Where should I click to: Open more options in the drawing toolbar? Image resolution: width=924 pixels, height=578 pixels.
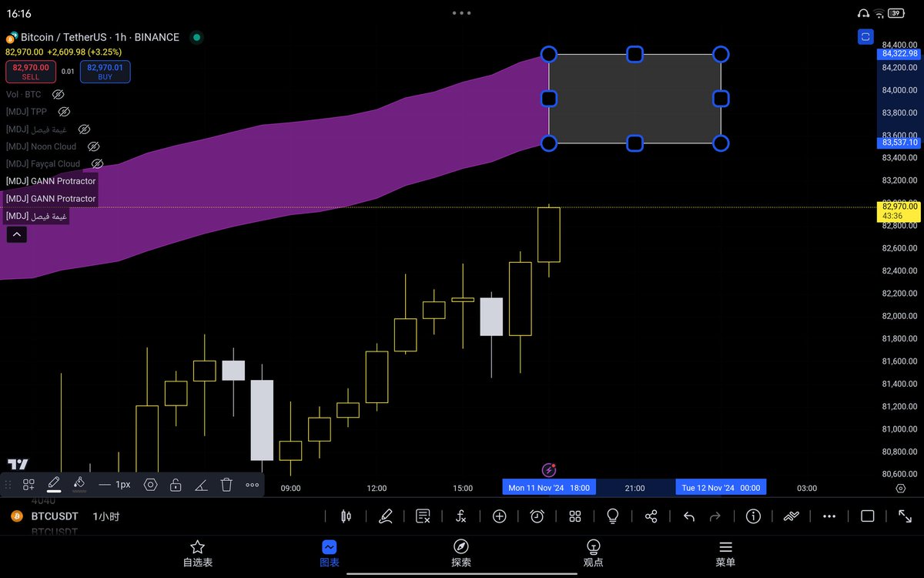252,485
